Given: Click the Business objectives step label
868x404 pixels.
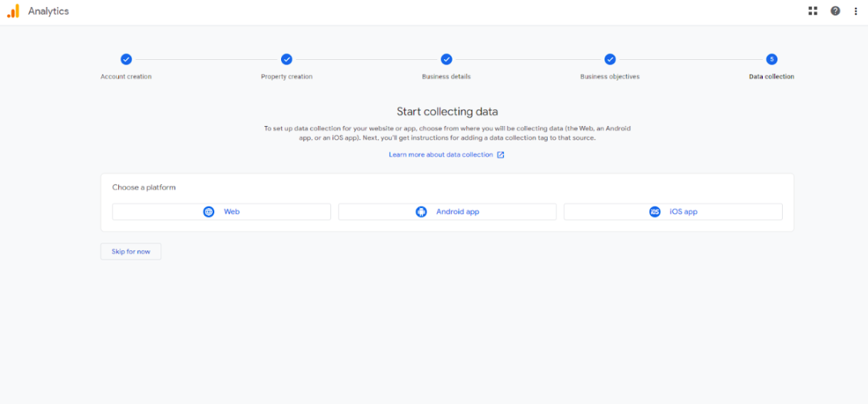Looking at the screenshot, I should pyautogui.click(x=610, y=77).
